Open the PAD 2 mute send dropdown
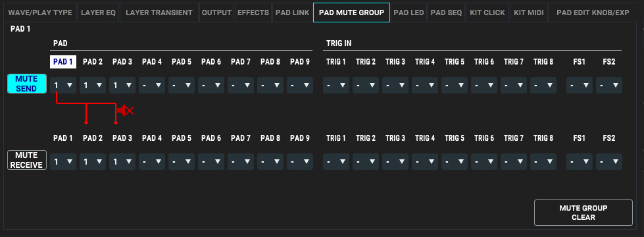The height and width of the screenshot is (237, 644). click(x=93, y=86)
